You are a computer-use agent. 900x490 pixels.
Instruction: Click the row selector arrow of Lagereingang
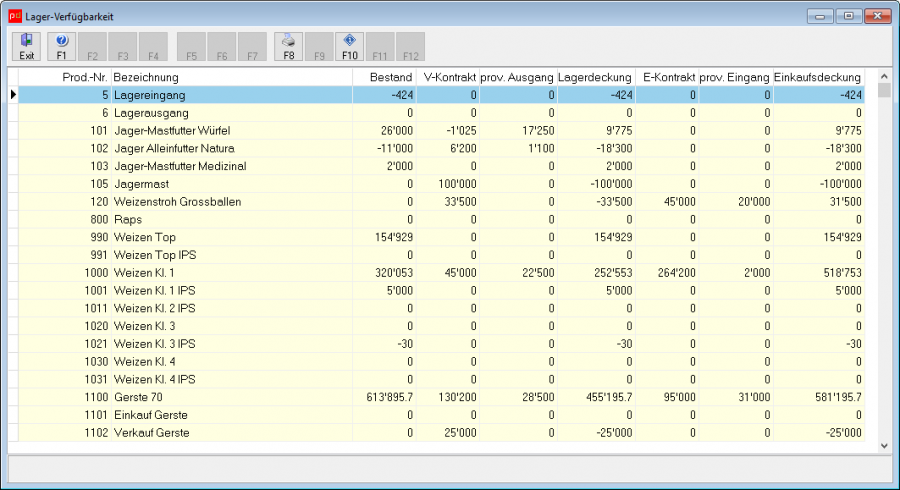[13, 95]
